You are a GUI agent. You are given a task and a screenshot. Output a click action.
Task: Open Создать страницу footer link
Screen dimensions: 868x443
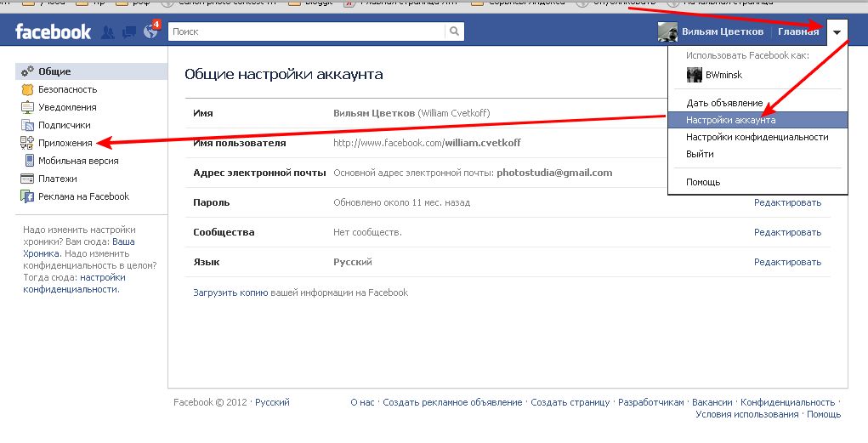tap(570, 402)
